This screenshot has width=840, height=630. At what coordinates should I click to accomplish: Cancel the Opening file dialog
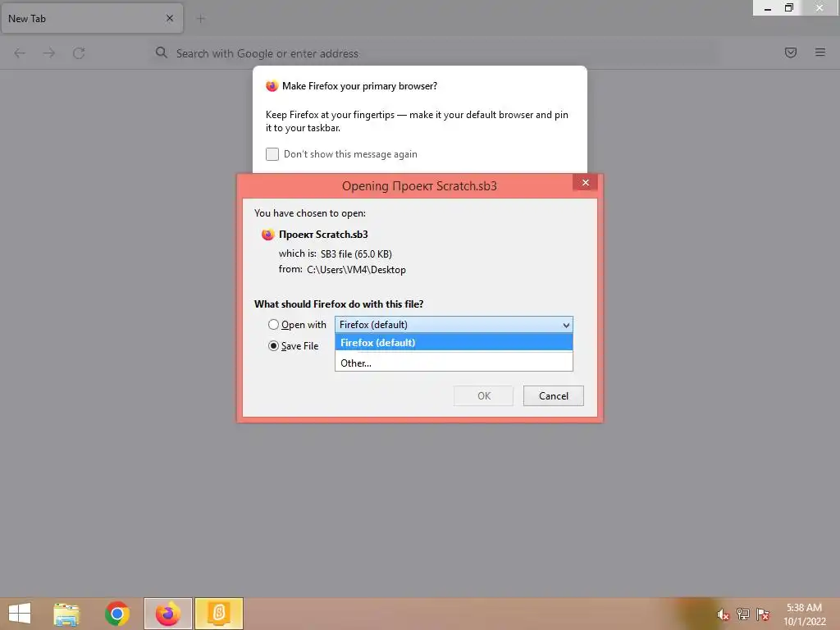[x=554, y=396]
